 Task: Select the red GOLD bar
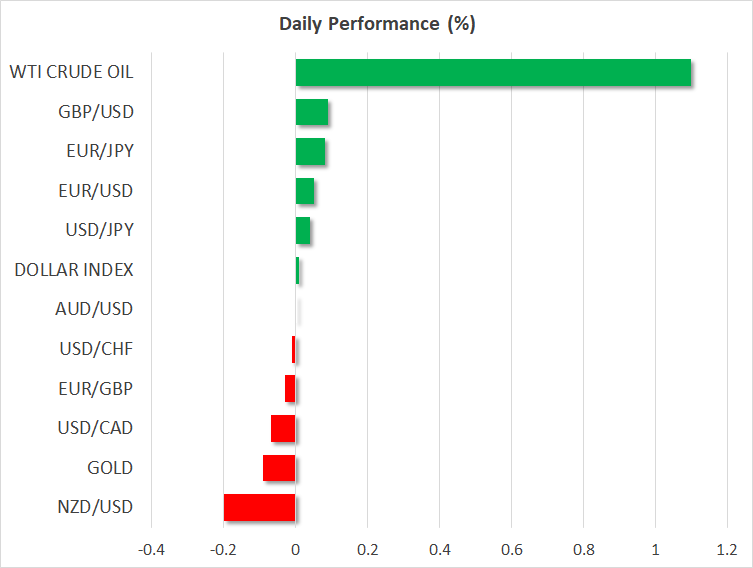tap(279, 468)
